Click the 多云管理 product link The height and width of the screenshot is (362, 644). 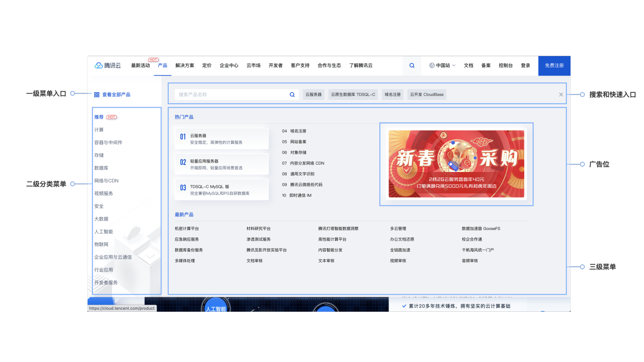[398, 229]
